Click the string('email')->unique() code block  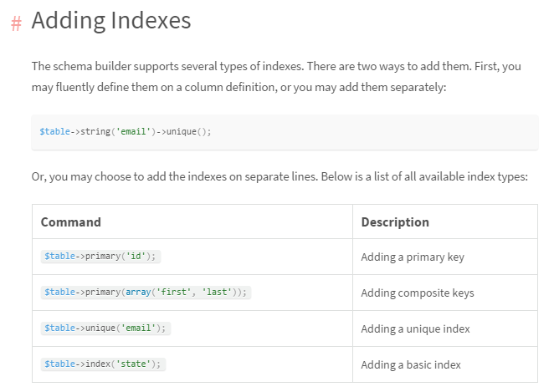click(x=285, y=132)
